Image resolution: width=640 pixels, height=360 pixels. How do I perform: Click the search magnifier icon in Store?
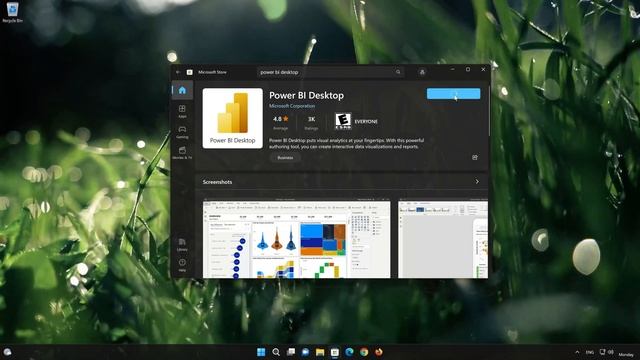pyautogui.click(x=398, y=72)
